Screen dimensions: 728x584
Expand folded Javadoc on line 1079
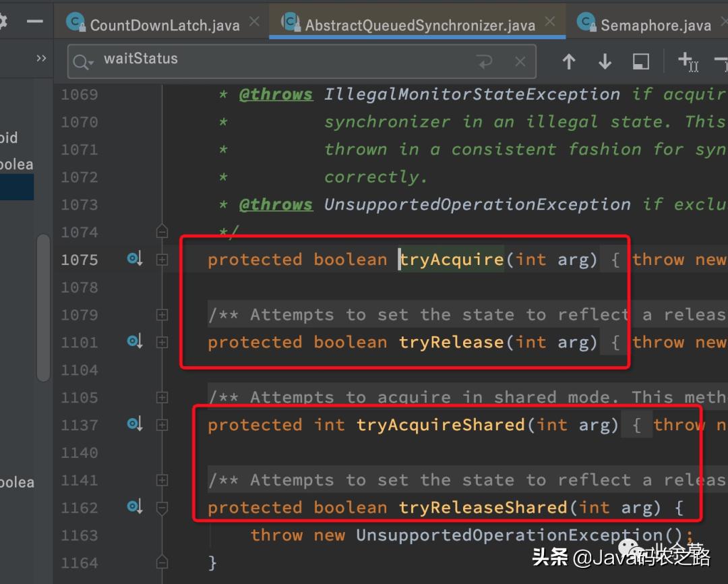[162, 314]
